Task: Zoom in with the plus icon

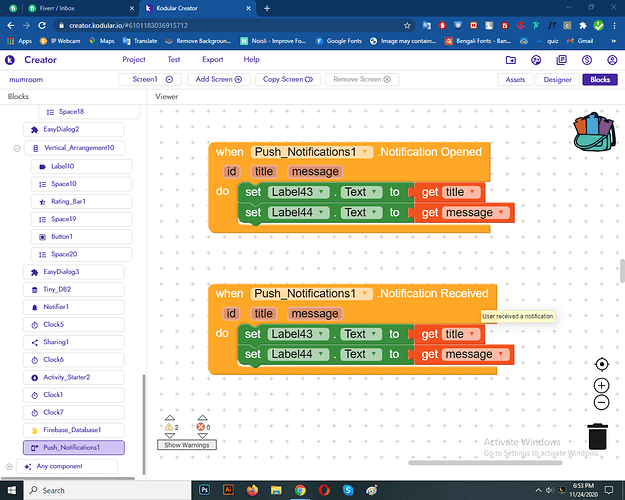Action: [x=601, y=385]
